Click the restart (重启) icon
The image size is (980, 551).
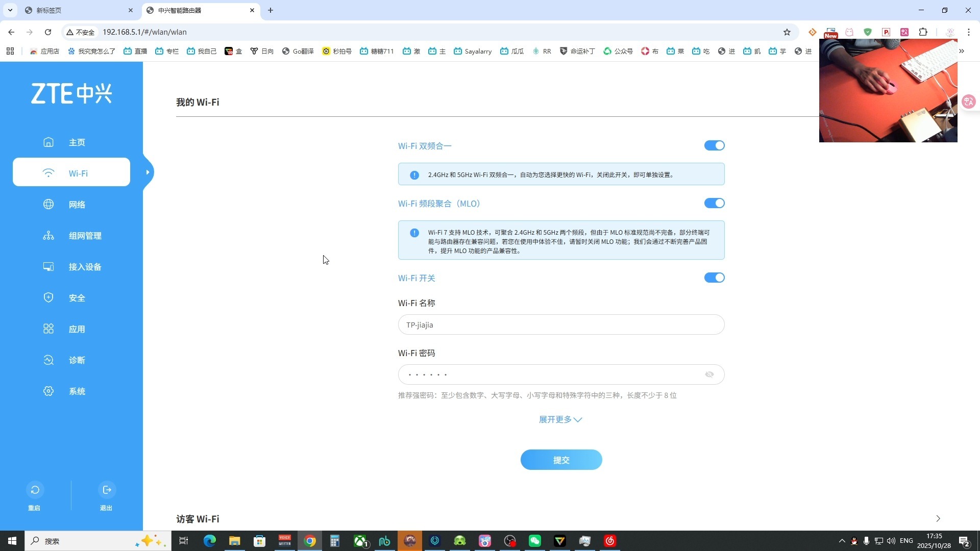[35, 490]
